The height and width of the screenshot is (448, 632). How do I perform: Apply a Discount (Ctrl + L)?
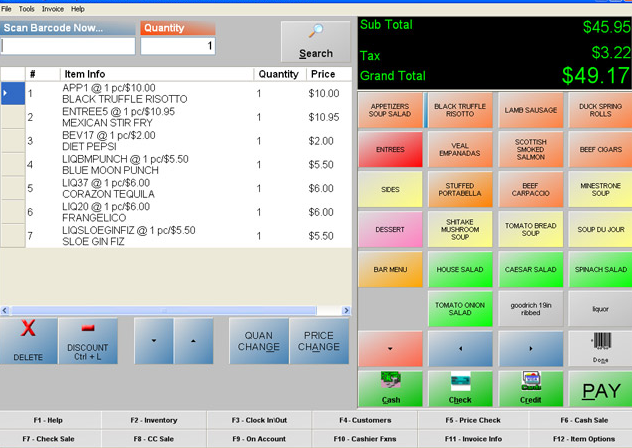click(x=88, y=341)
